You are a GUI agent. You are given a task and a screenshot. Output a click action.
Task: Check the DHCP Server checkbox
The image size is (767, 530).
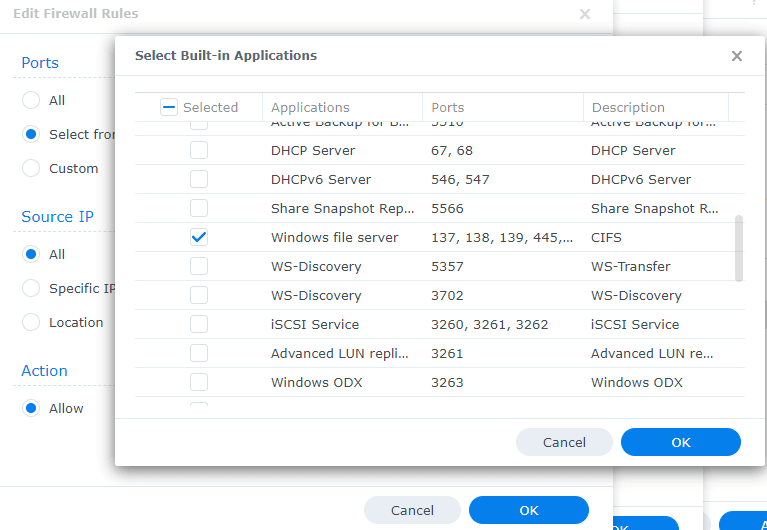pyautogui.click(x=199, y=150)
